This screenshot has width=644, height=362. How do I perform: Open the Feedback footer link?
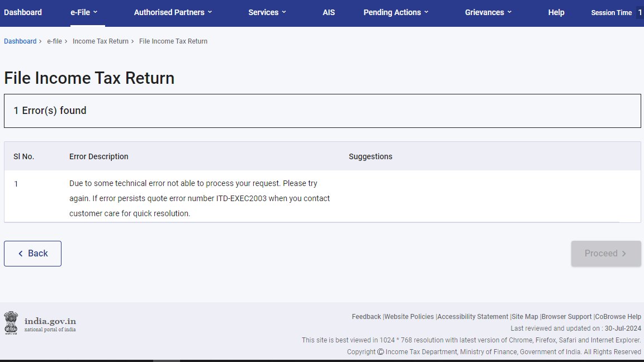click(366, 317)
